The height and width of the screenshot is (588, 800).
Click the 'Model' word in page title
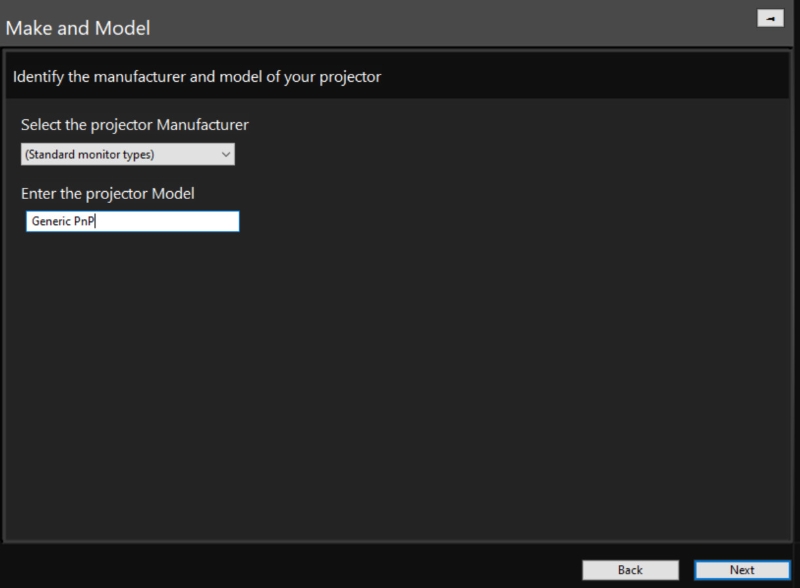[x=123, y=28]
